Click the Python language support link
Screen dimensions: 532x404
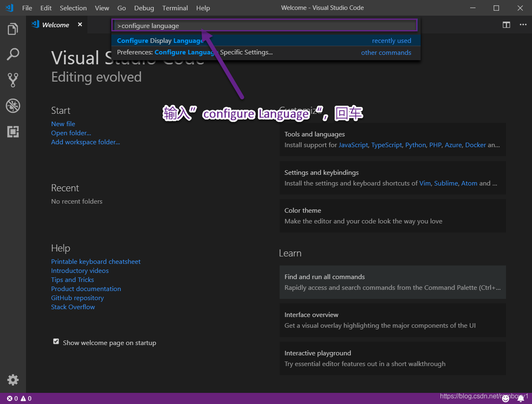[415, 145]
